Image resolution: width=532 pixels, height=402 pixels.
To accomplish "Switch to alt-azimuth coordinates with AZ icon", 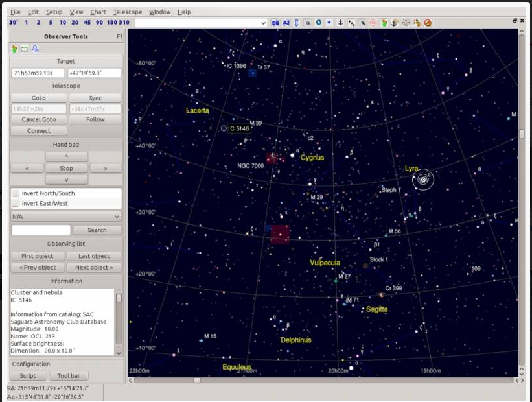I will [x=286, y=23].
